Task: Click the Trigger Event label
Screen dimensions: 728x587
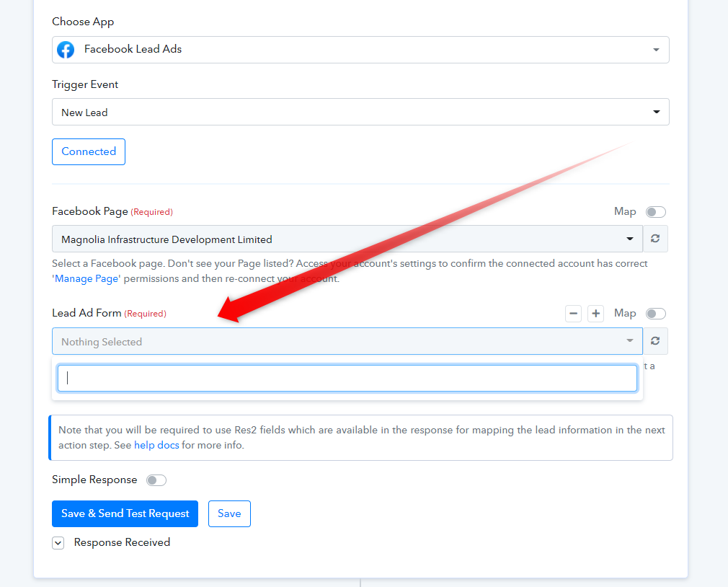Action: [x=85, y=84]
